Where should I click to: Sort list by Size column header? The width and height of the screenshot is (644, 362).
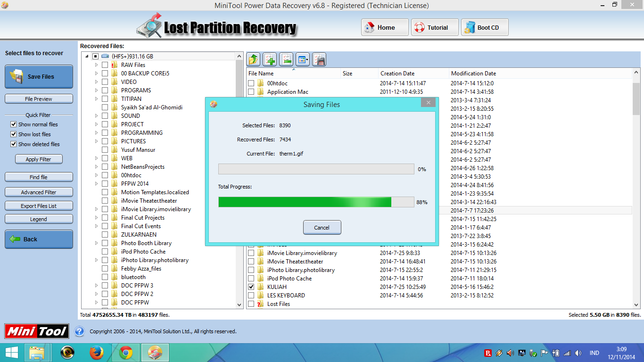pos(359,74)
